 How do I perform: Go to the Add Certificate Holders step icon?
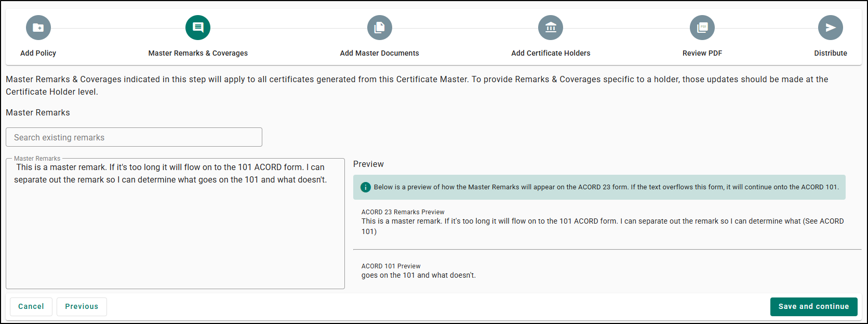tap(551, 28)
